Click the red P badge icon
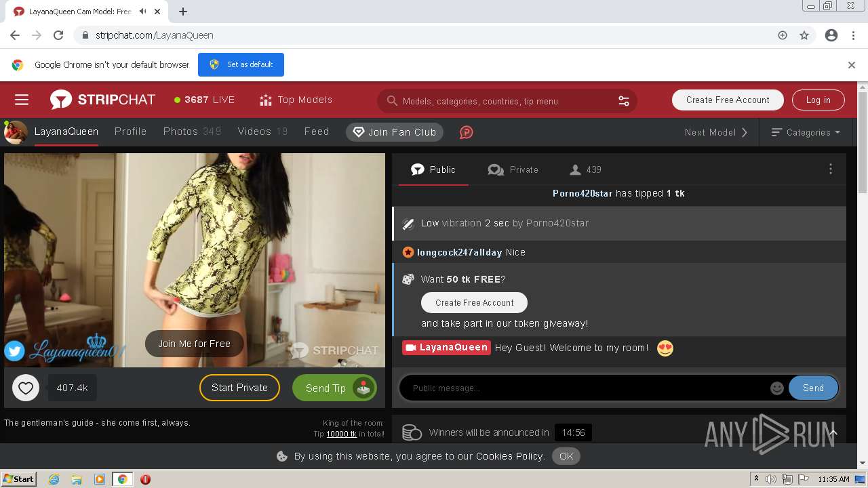This screenshot has width=868, height=488. 466,132
